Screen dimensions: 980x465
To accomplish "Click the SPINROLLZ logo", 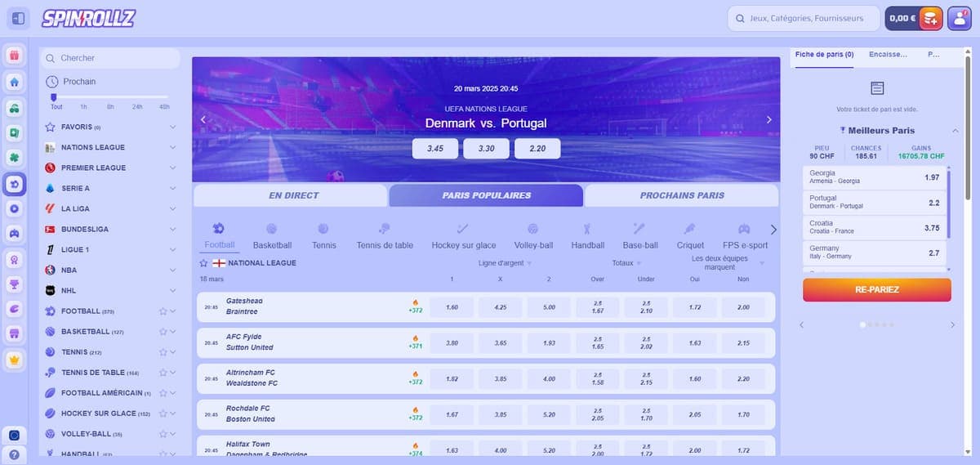I will [88, 18].
